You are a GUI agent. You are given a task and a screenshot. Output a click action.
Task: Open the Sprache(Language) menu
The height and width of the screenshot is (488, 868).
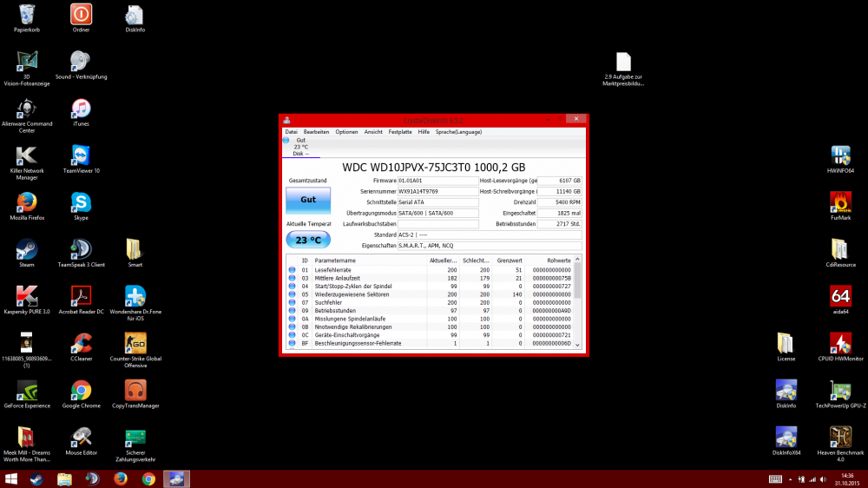[x=460, y=132]
